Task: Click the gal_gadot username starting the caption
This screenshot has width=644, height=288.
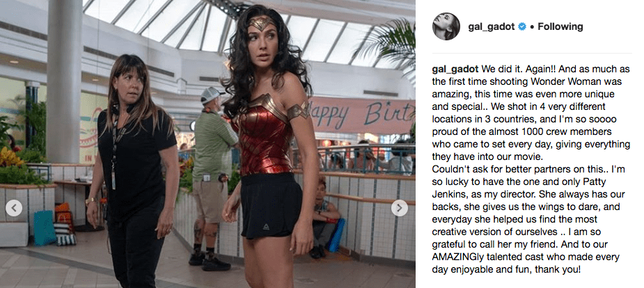Action: (455, 70)
